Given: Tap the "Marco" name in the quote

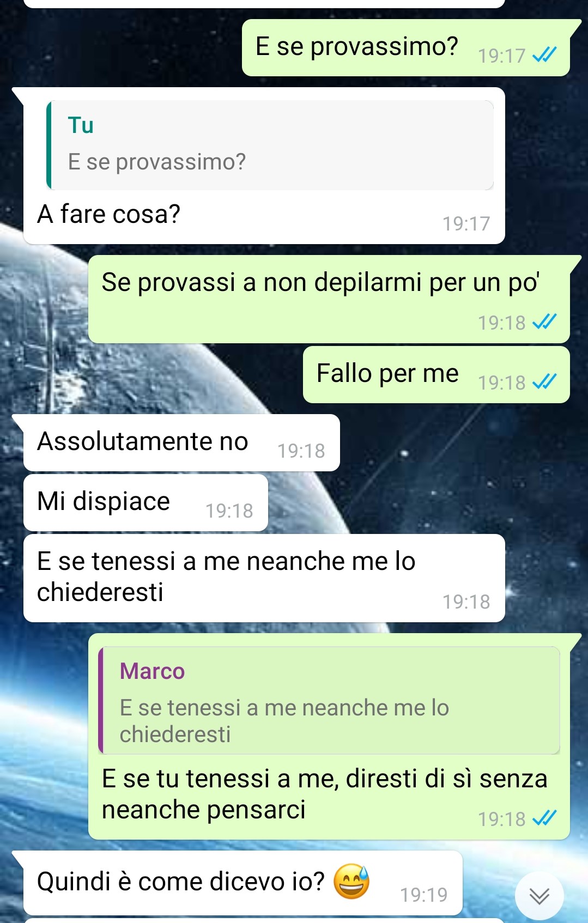Looking at the screenshot, I should coord(152,671).
